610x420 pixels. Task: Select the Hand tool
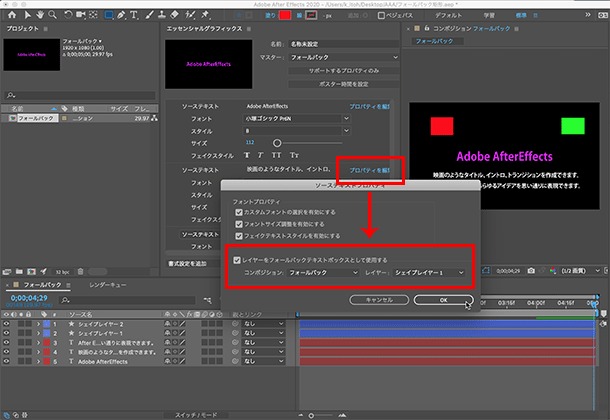click(40, 15)
